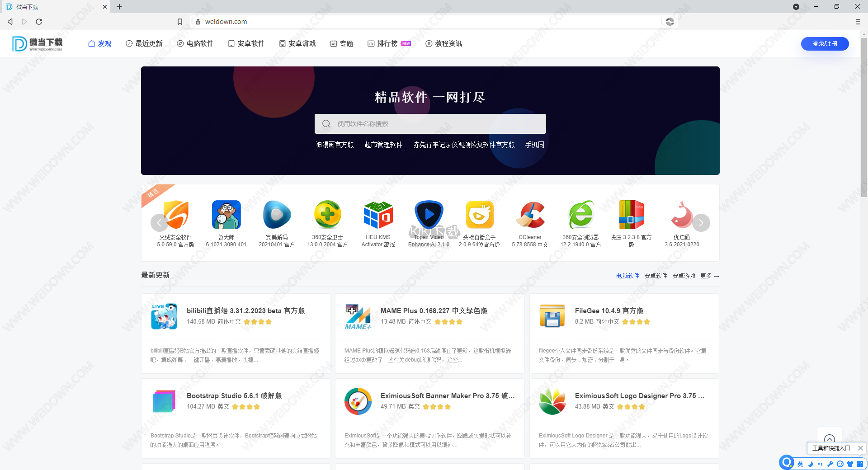The height and width of the screenshot is (470, 868).
Task: Click the bilibili直播姬 thumbnail image
Action: [164, 316]
